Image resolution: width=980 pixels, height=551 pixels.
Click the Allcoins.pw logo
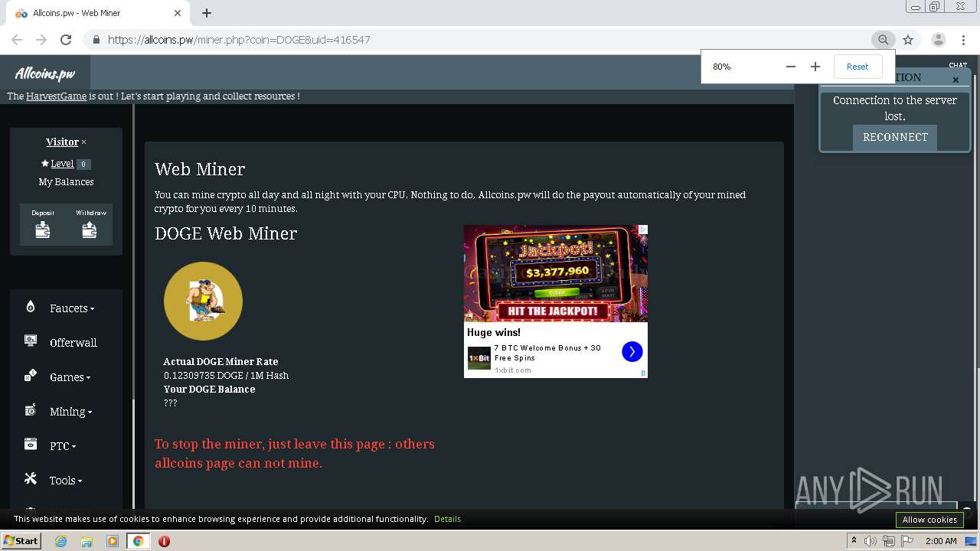point(45,73)
